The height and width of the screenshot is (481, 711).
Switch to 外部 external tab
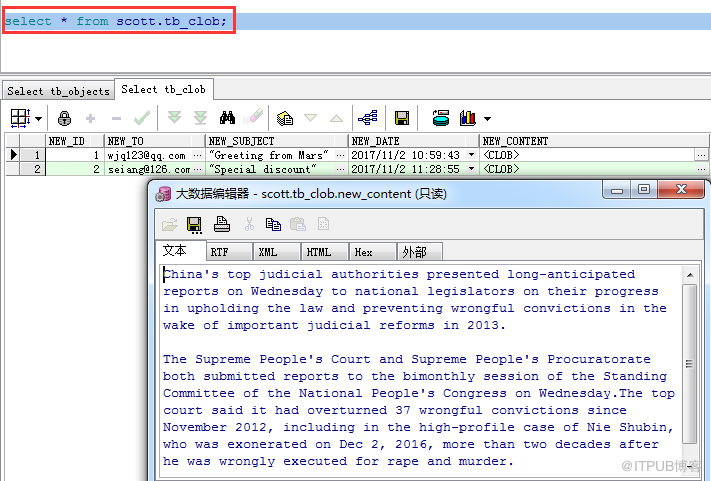pyautogui.click(x=420, y=252)
